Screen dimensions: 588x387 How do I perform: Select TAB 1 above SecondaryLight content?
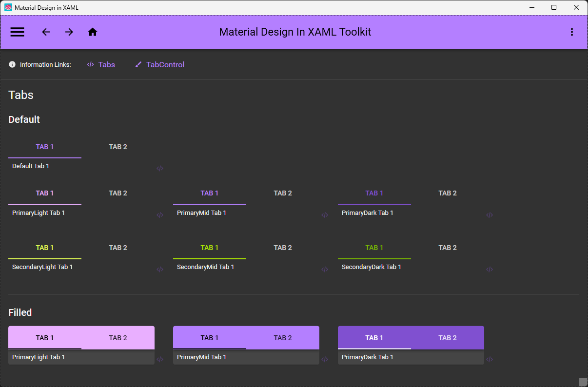[45, 248]
